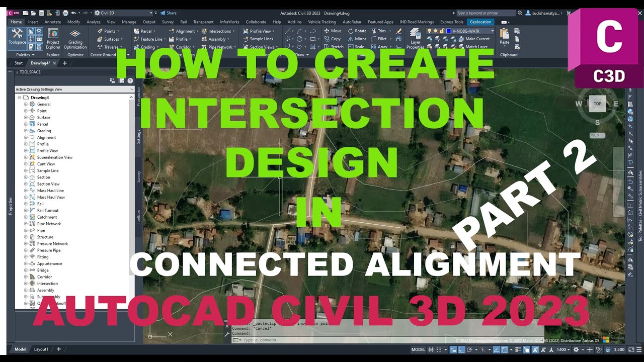The width and height of the screenshot is (644, 362).
Task: Click the layer color swatch beside V-NODE-WATR
Action: pos(448,31)
